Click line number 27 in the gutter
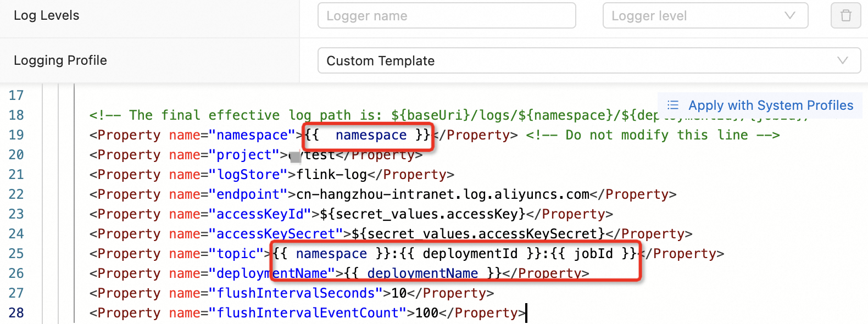This screenshot has height=324, width=868. click(16, 293)
